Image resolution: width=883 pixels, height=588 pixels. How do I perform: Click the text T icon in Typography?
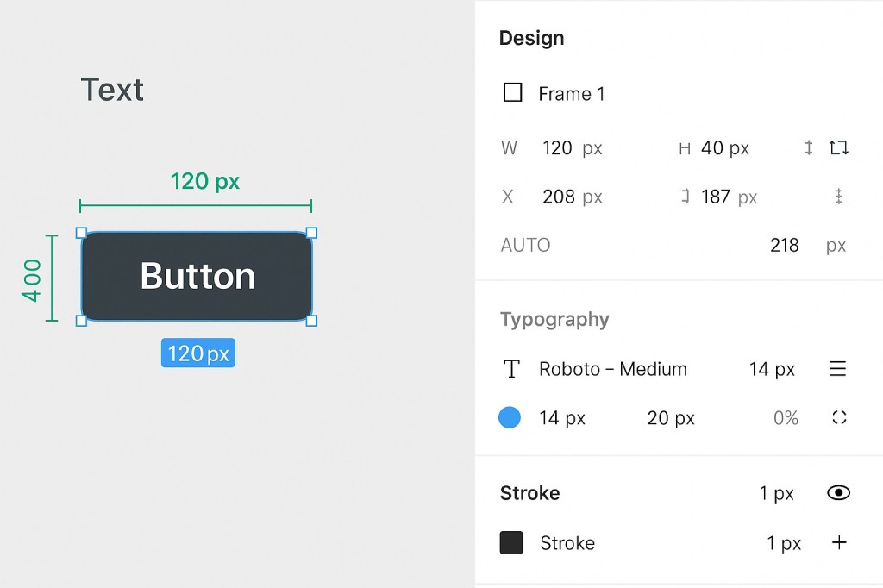click(x=511, y=369)
